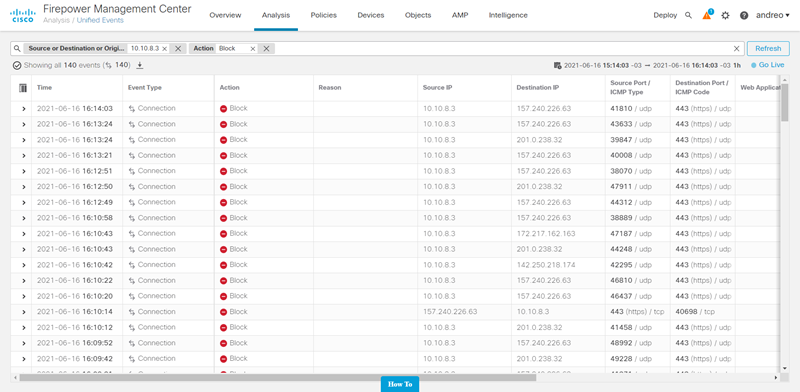Expand the 16:12:49 event row

coord(23,203)
